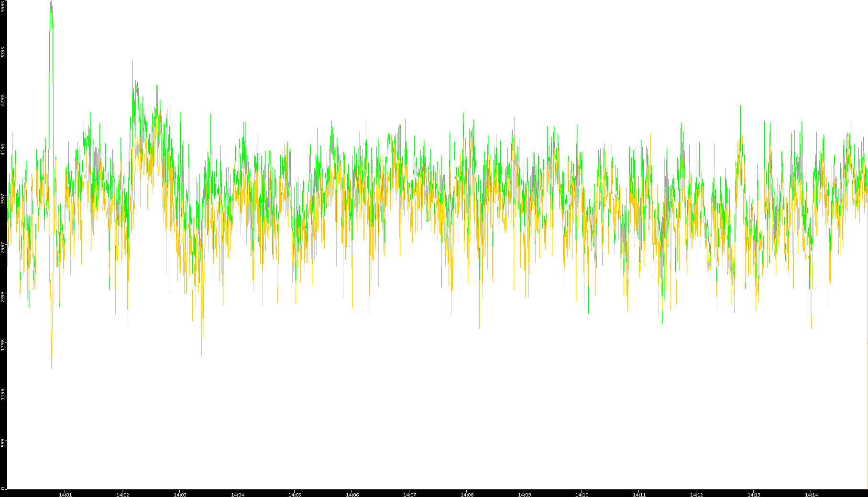Viewport: 868px width, 497px height.
Task: Select the 5395 y-axis label
Action: click(3, 52)
